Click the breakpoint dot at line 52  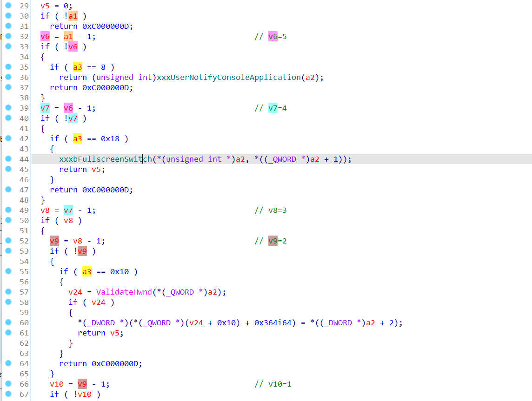[8, 241]
